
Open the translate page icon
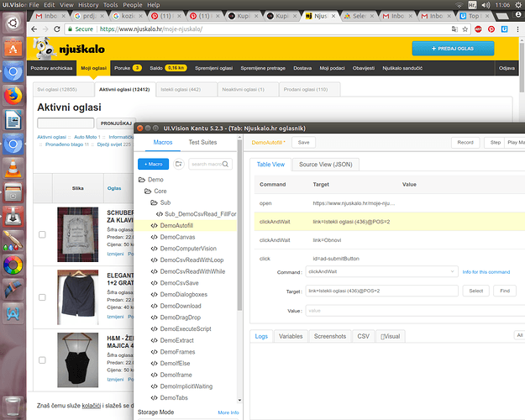[x=454, y=29]
